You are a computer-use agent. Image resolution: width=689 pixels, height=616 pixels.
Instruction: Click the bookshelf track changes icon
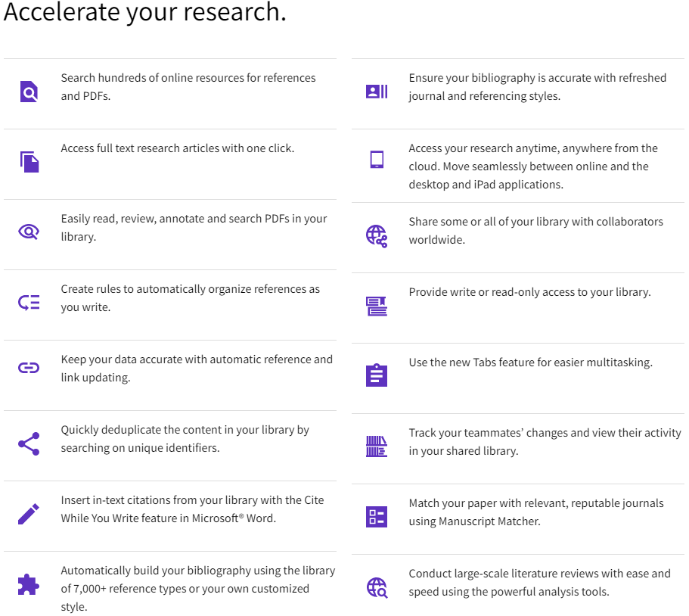[x=377, y=446]
